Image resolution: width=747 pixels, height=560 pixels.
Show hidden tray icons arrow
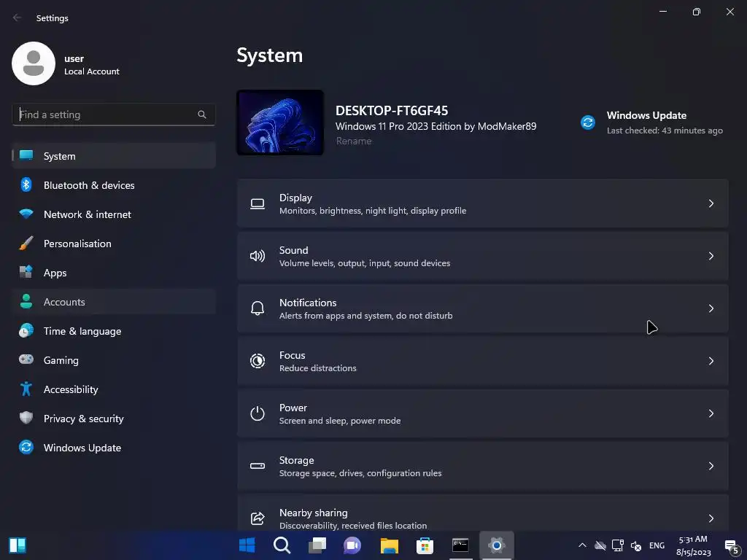[x=582, y=545]
